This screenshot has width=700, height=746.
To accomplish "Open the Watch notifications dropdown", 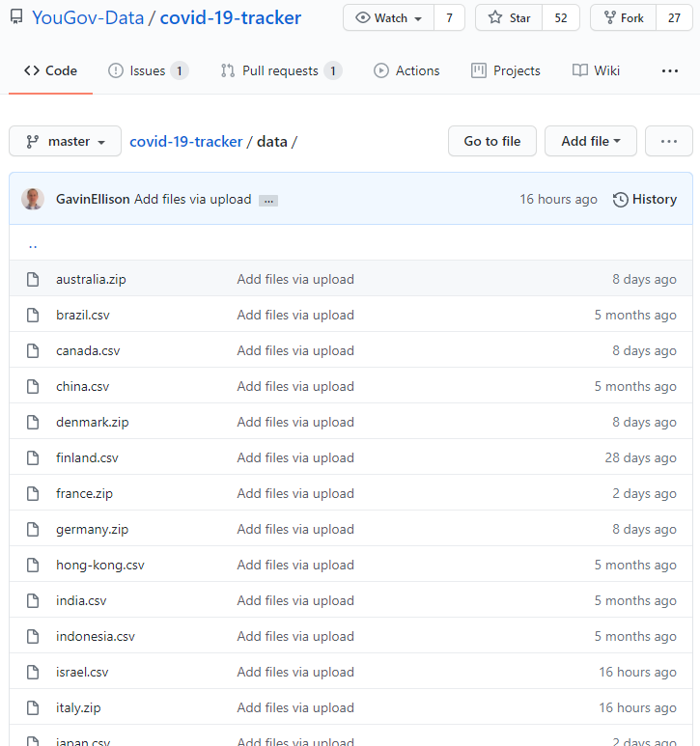I will [389, 18].
